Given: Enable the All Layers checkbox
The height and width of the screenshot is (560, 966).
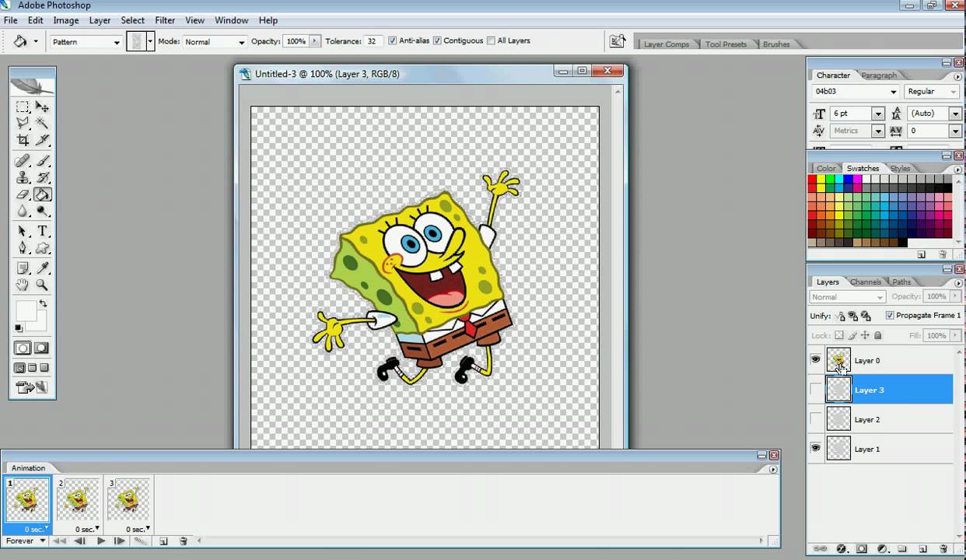Looking at the screenshot, I should click(491, 40).
